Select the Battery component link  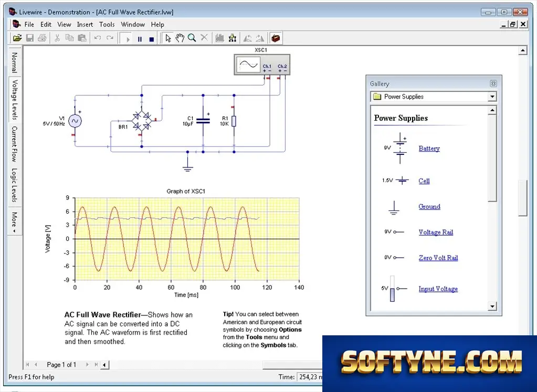pyautogui.click(x=429, y=148)
